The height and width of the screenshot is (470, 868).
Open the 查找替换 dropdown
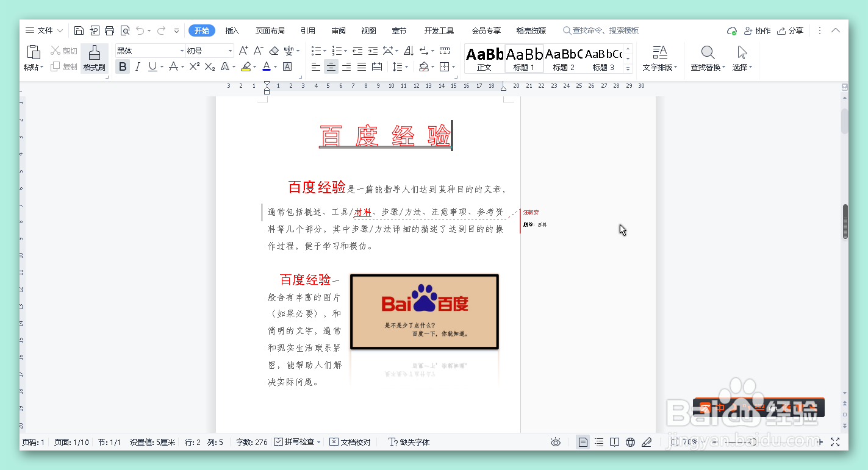(x=708, y=67)
